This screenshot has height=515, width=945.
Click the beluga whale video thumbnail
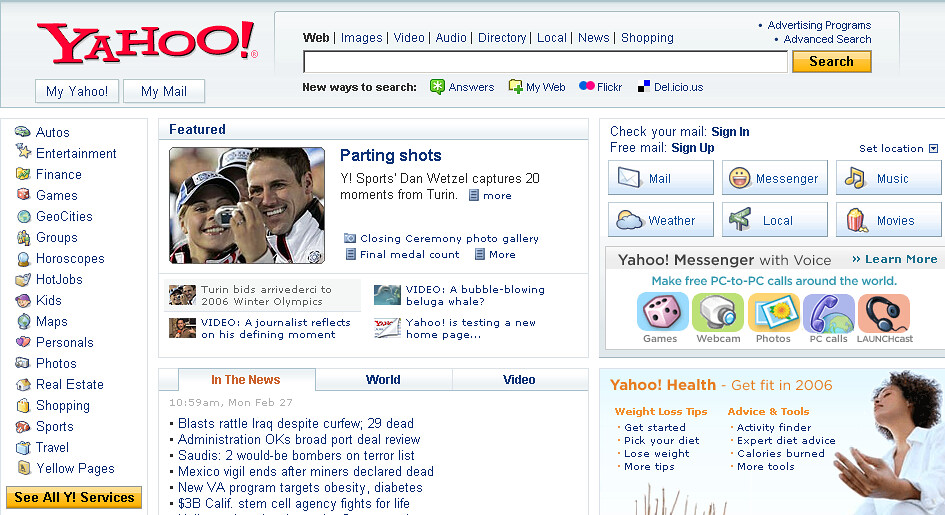387,295
